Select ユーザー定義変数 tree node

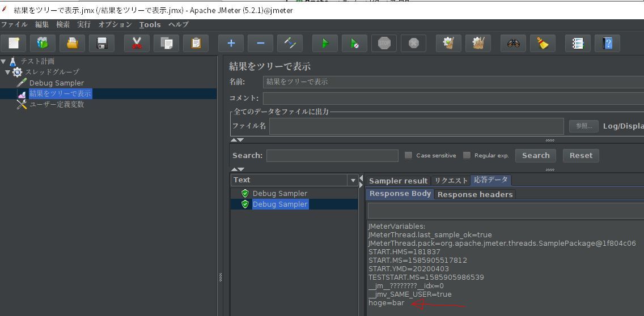pyautogui.click(x=57, y=105)
